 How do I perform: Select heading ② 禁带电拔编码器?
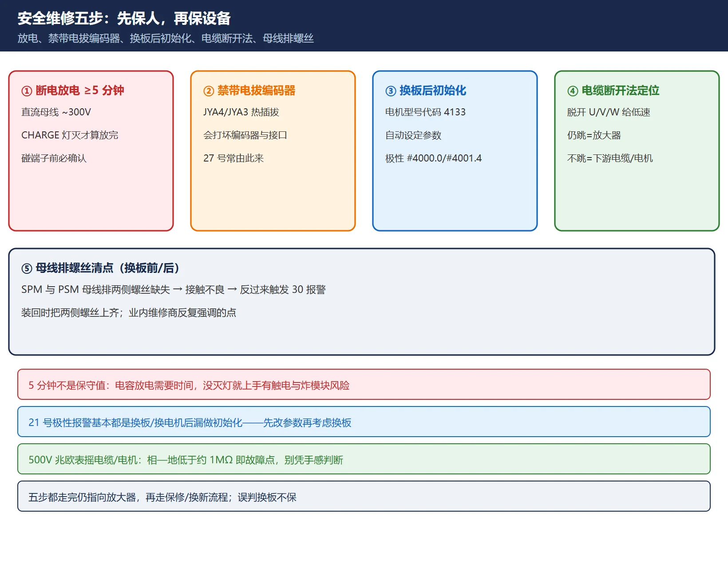click(249, 91)
